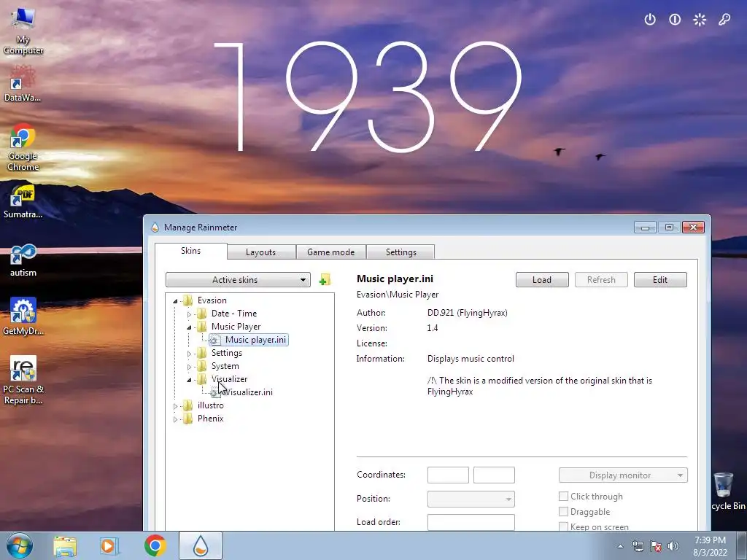
Task: Open the Windows Start menu
Action: point(20,545)
